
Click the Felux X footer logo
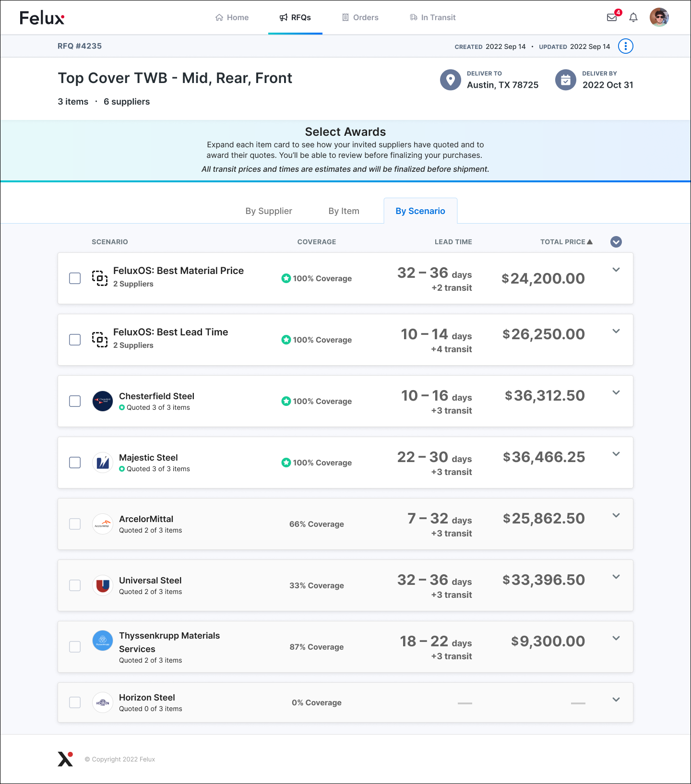pyautogui.click(x=65, y=759)
